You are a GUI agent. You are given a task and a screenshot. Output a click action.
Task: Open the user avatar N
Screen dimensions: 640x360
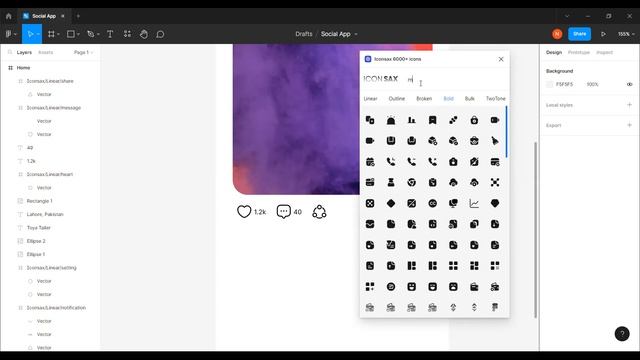pos(557,34)
